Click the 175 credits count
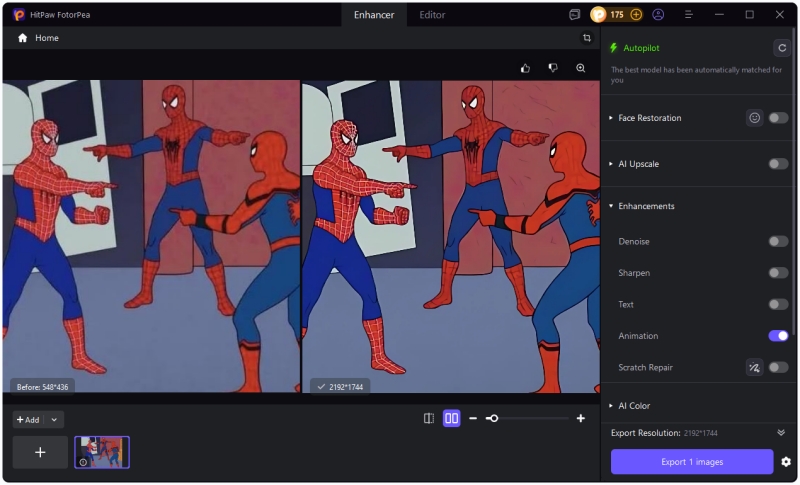This screenshot has width=800, height=485. tap(617, 15)
